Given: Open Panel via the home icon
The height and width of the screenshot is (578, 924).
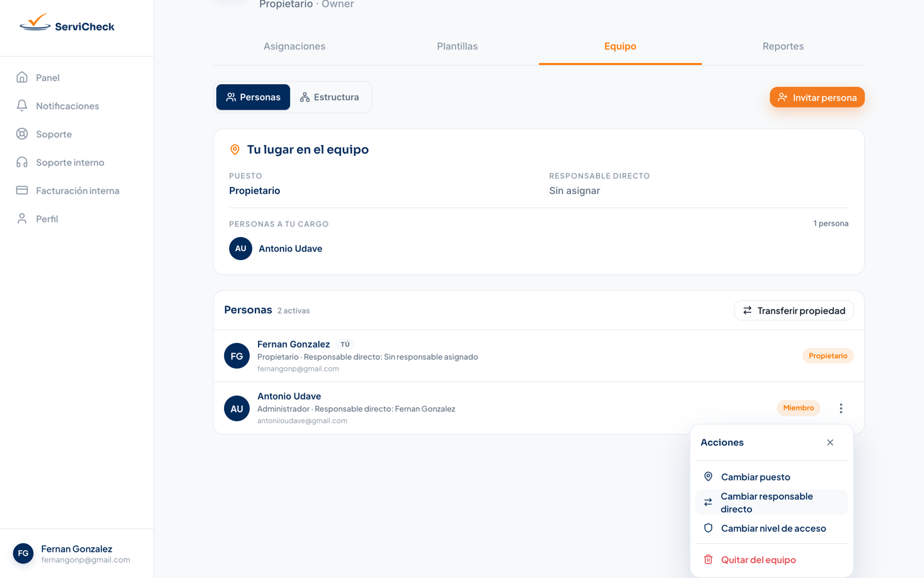Looking at the screenshot, I should (22, 77).
